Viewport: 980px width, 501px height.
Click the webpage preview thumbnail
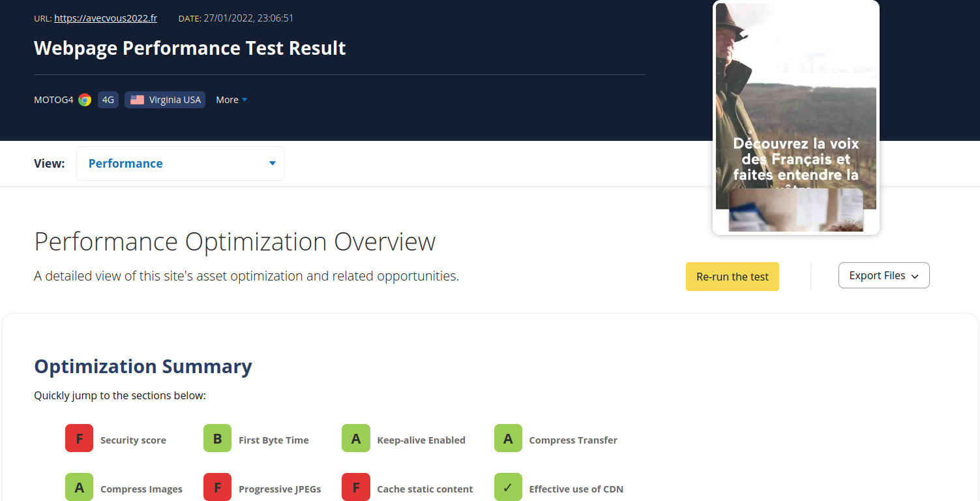click(795, 117)
